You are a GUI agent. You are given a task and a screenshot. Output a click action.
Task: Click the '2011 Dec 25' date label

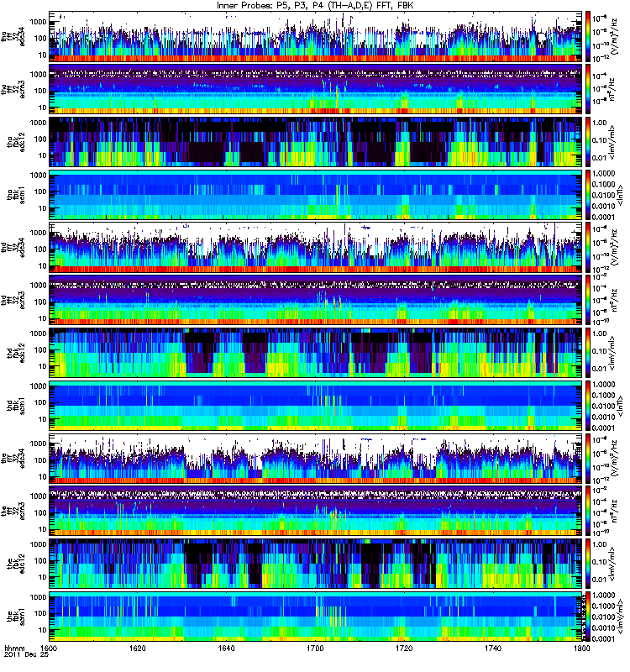coord(26,654)
